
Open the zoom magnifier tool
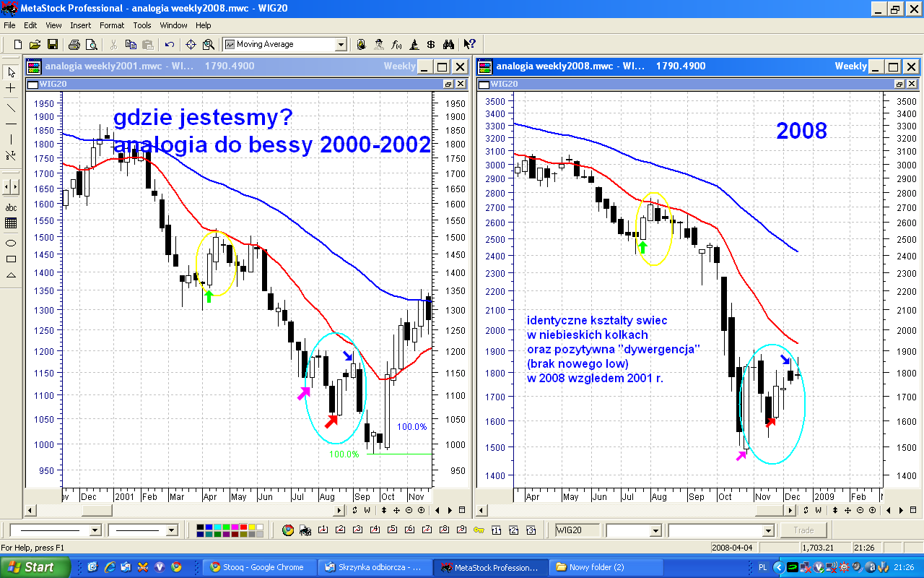tap(209, 44)
